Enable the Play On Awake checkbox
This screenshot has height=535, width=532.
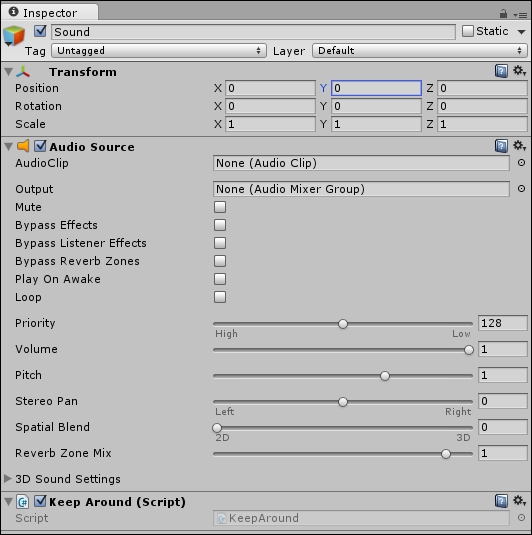click(220, 279)
